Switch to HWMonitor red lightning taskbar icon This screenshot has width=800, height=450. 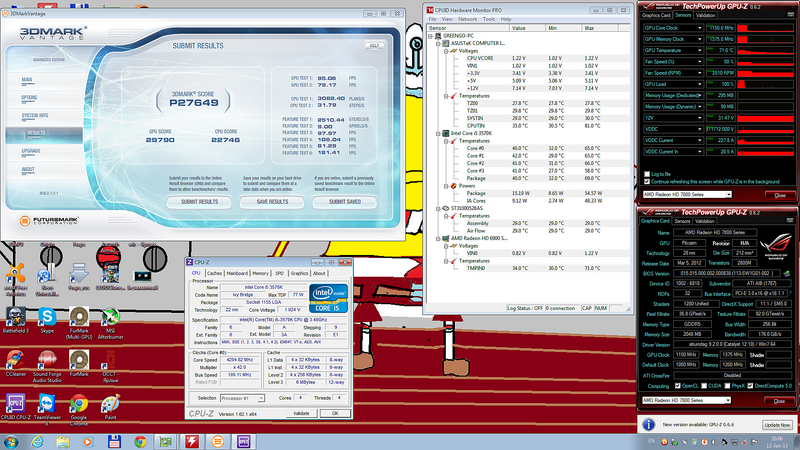tap(192, 441)
